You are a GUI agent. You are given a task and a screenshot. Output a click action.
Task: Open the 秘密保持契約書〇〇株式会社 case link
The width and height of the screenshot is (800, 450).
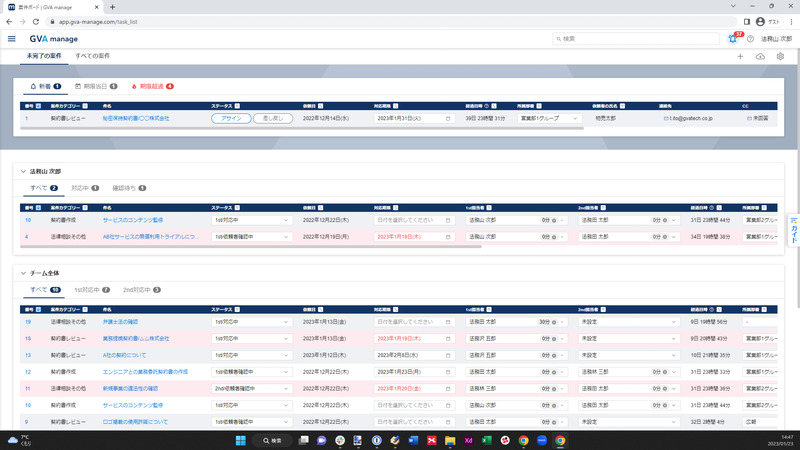coord(136,118)
